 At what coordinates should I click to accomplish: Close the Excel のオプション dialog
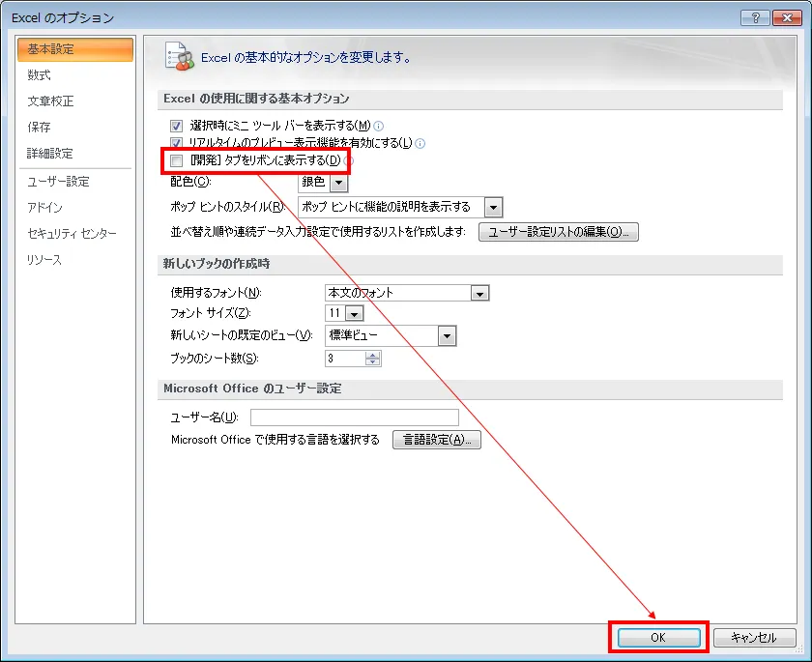787,17
